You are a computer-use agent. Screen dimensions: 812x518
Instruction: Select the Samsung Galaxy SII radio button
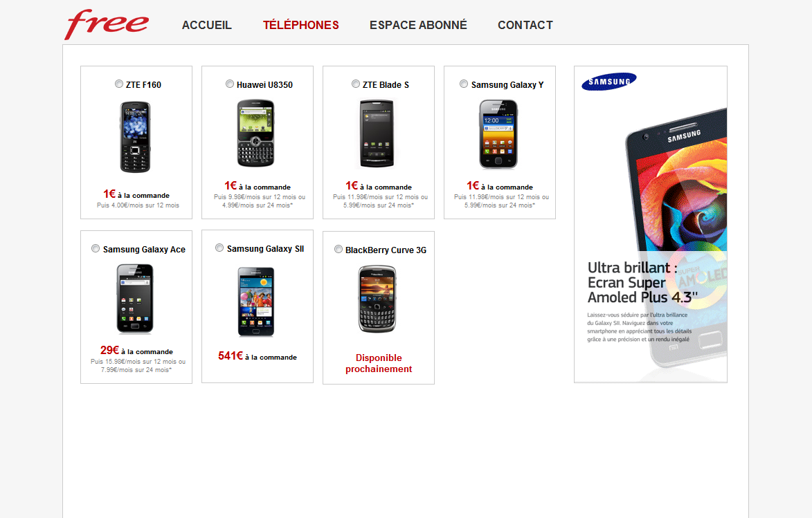(219, 248)
